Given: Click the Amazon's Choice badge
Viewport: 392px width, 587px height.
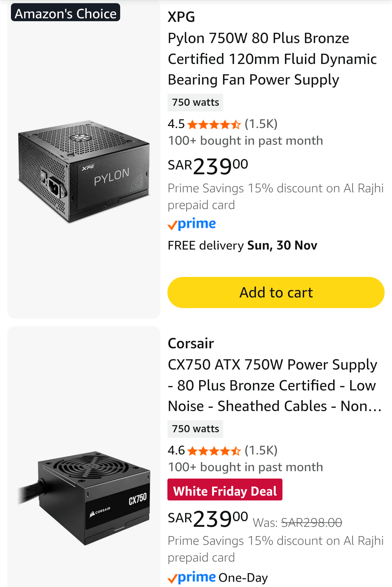Looking at the screenshot, I should click(66, 13).
